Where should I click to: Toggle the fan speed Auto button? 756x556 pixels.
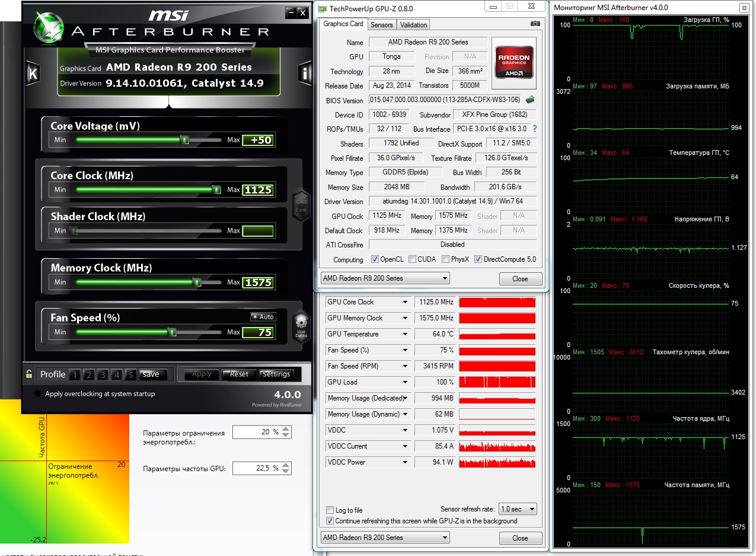click(x=262, y=317)
